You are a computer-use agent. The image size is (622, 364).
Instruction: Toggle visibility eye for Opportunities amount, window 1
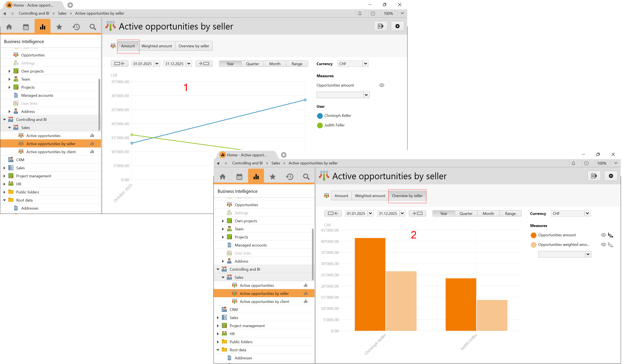coord(382,85)
